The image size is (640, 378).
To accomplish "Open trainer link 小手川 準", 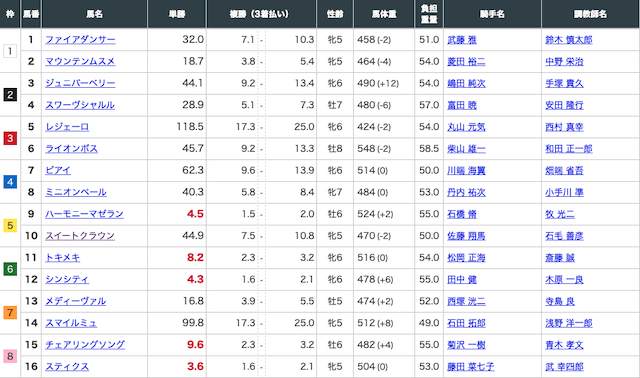I will coord(564,192).
